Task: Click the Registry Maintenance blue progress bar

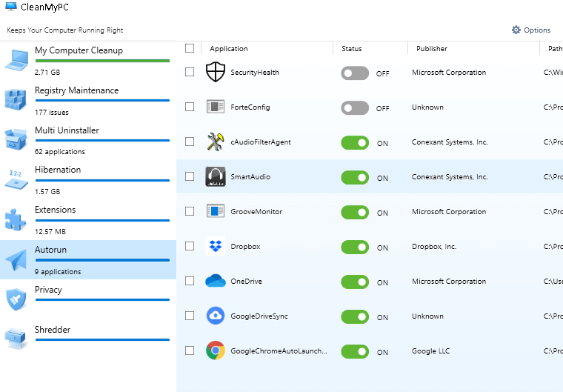Action: point(102,101)
